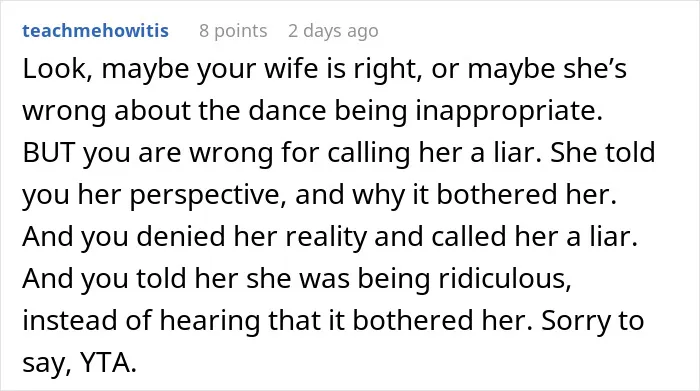Click the 8 points score label
Screen dimensions: 700x391
[x=233, y=31]
